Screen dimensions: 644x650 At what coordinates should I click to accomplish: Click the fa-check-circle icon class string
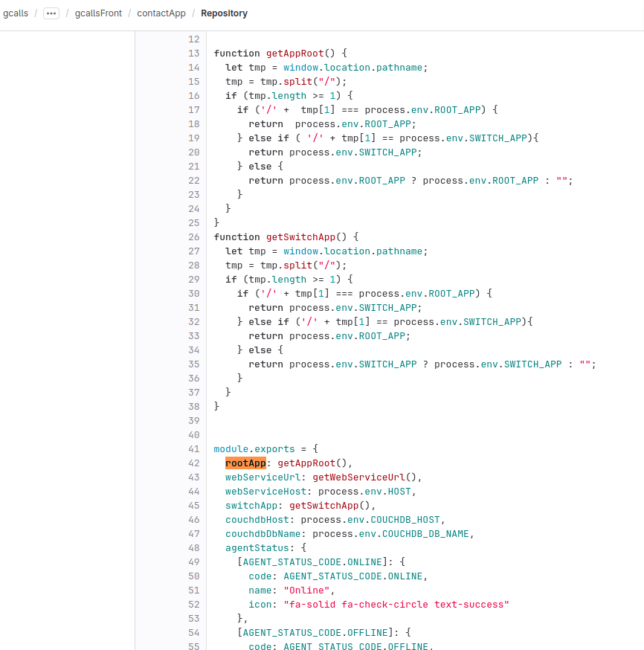[396, 605]
